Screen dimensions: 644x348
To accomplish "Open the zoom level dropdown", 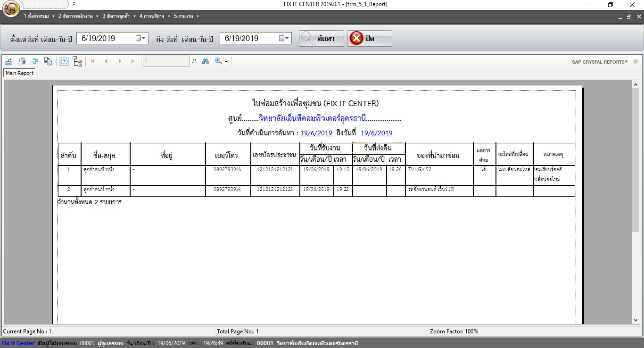I will coord(225,61).
